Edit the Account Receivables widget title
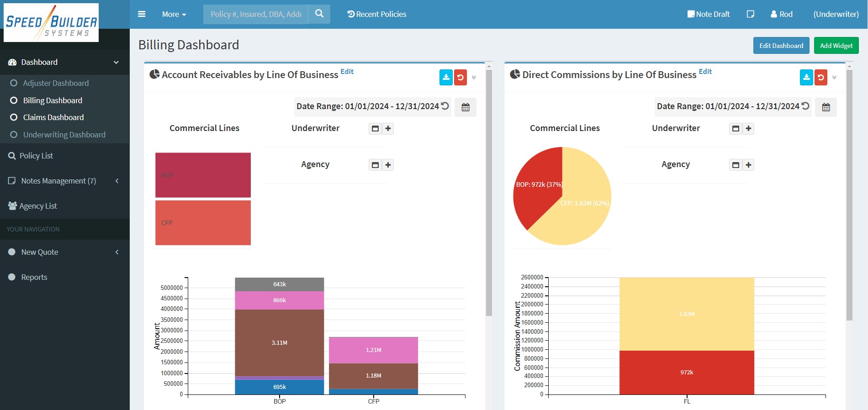Viewport: 868px width, 410px height. 347,72
